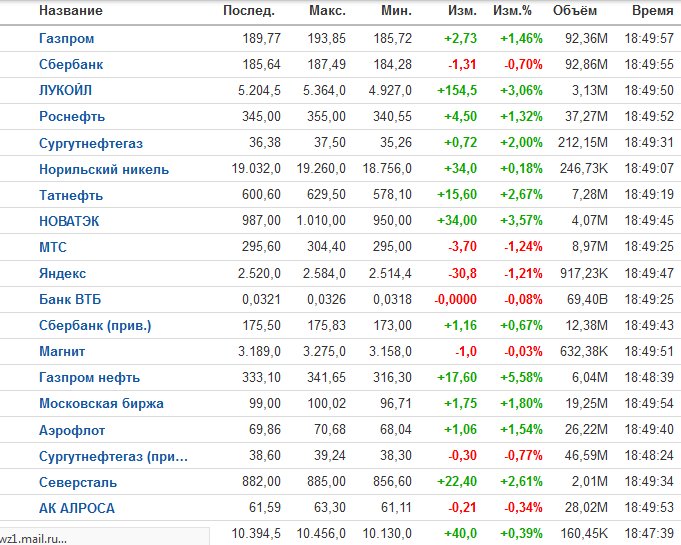
Task: Select Магнит percent change -0,03%
Action: 523,351
